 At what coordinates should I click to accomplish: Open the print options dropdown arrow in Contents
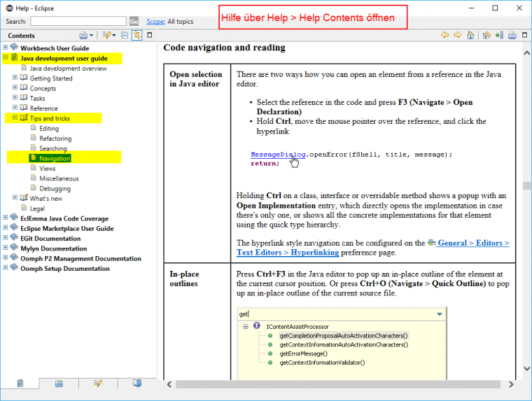tap(91, 35)
